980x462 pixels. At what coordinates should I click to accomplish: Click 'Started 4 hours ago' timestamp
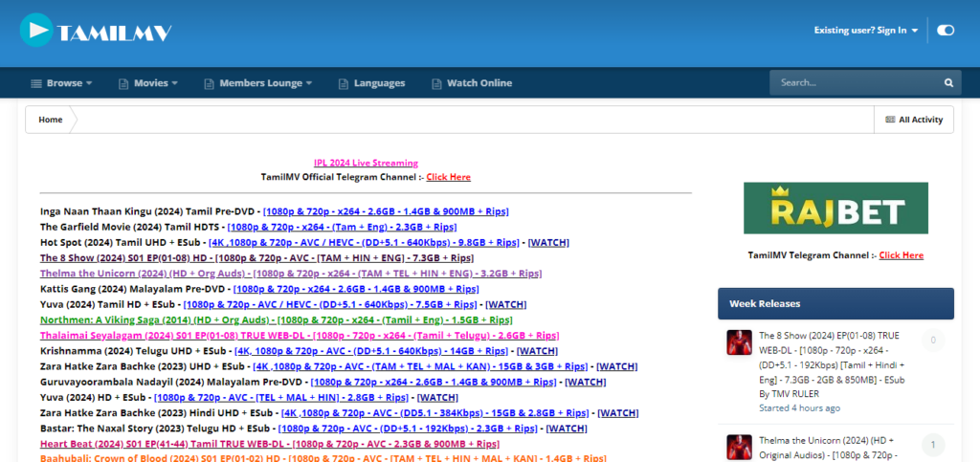click(799, 408)
